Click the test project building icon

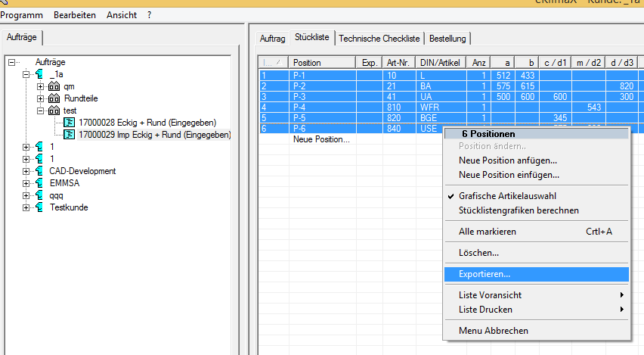54,111
